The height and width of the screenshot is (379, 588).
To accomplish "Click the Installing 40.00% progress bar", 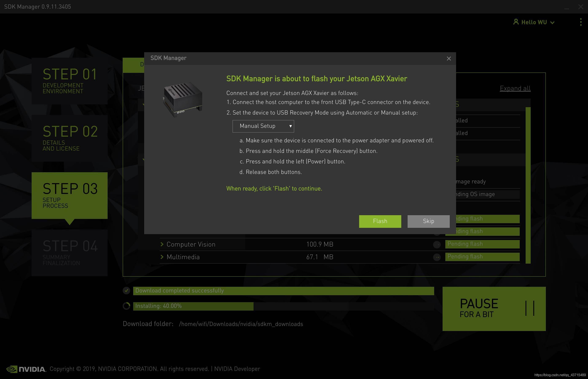I will pyautogui.click(x=283, y=306).
